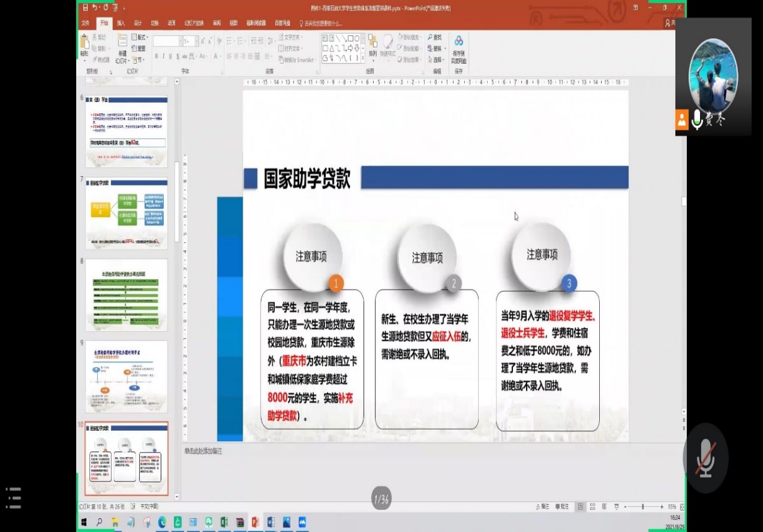The width and height of the screenshot is (763, 532).
Task: Click the Arrange (排列) icon
Action: [x=373, y=42]
